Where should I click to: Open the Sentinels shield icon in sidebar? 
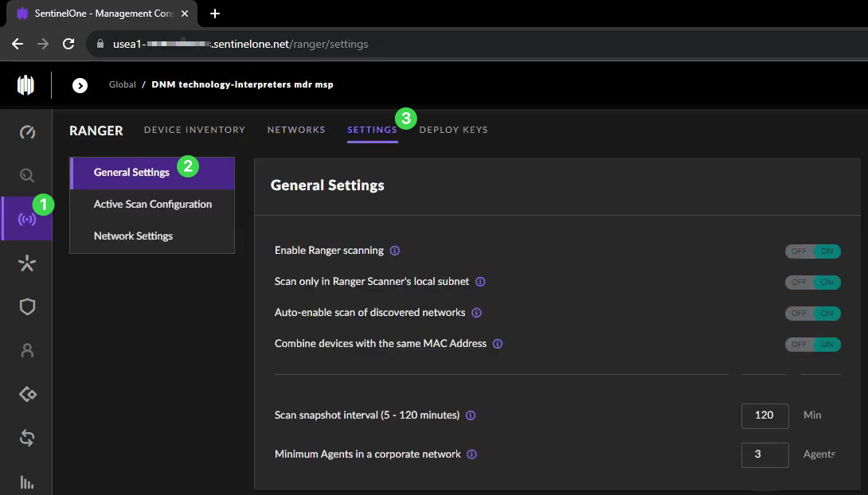coord(27,307)
